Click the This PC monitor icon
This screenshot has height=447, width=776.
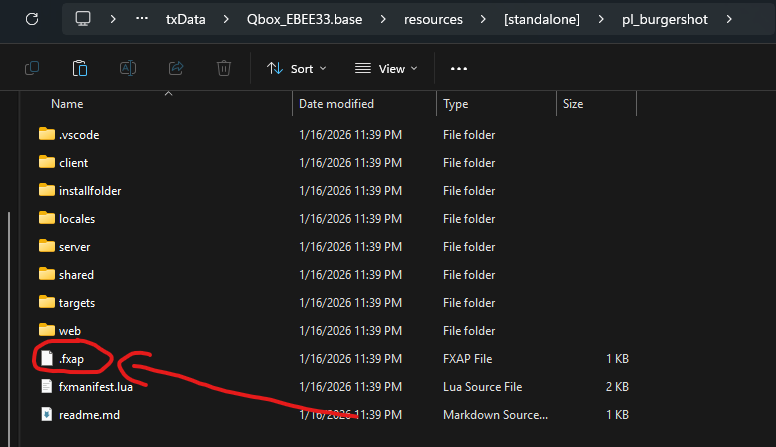coord(83,19)
